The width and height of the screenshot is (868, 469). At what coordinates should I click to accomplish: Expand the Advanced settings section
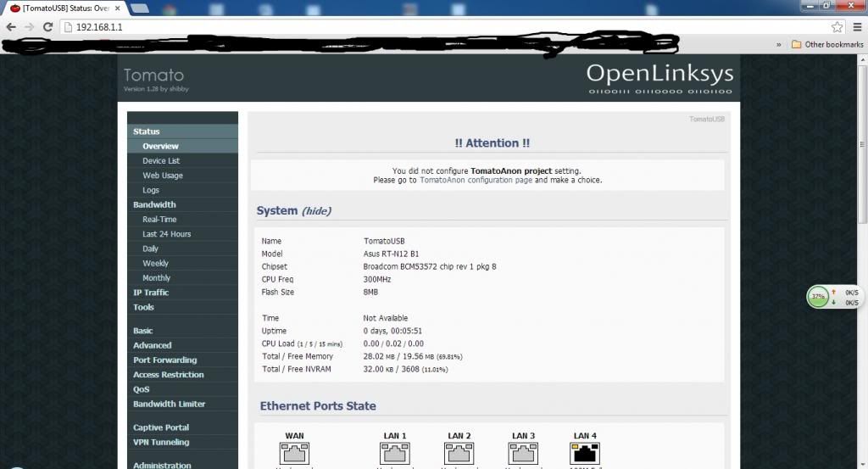pyautogui.click(x=152, y=345)
